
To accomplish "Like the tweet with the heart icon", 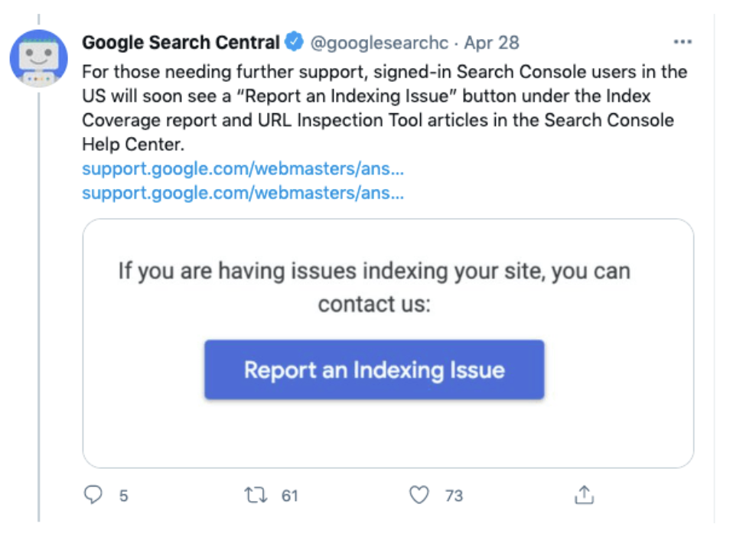I will [419, 496].
